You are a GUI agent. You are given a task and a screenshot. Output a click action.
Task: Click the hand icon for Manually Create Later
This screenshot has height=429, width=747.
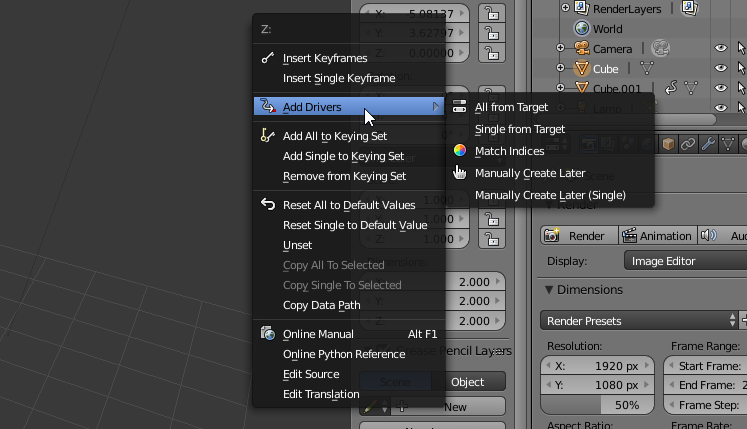click(x=459, y=172)
